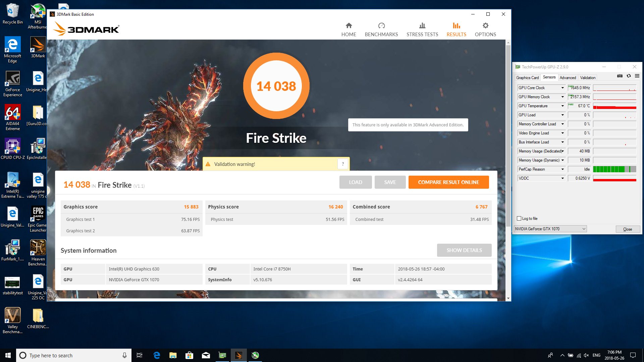Launch Heaven Benchmark desktop icon
The height and width of the screenshot is (362, 644).
(x=38, y=253)
